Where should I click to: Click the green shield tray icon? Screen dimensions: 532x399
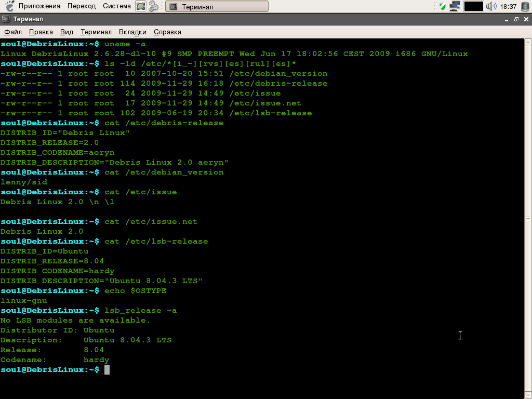(x=443, y=6)
